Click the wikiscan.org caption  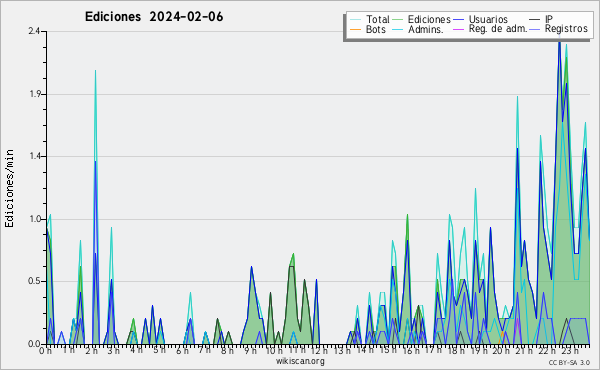coord(300,361)
